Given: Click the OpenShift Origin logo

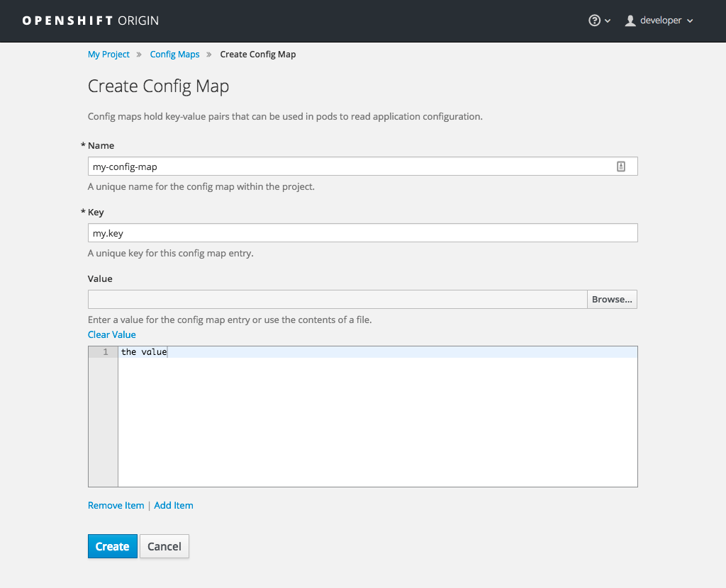Looking at the screenshot, I should pyautogui.click(x=90, y=21).
